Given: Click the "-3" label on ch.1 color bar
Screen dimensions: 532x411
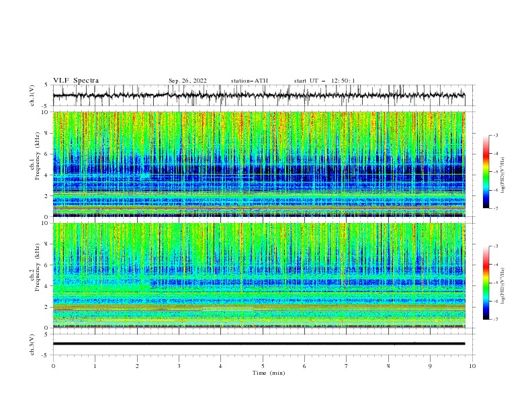Looking at the screenshot, I should point(495,135).
